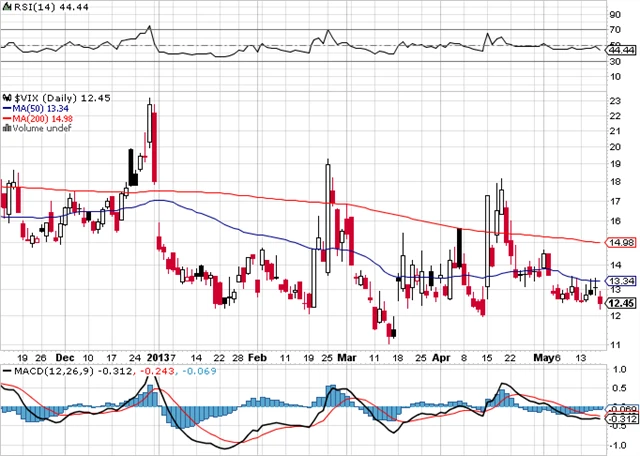Click the red 14.98 price tag on axis
The image size is (640, 456).
click(620, 242)
